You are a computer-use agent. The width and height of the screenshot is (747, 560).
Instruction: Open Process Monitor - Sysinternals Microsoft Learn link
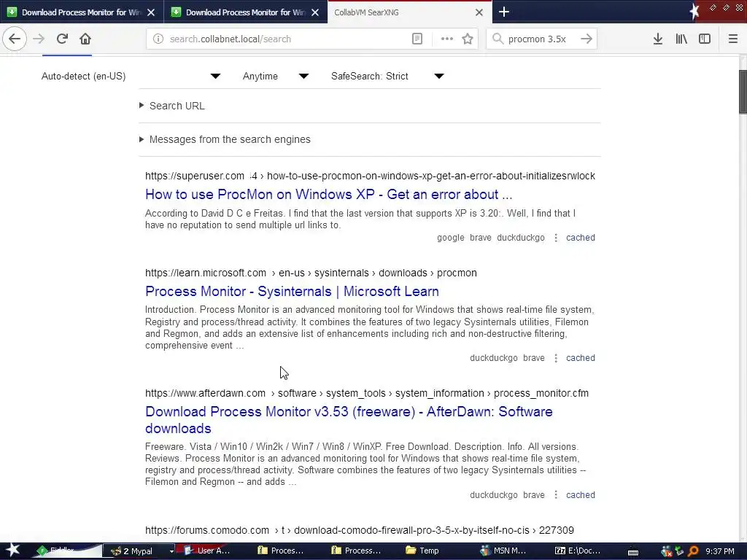click(x=292, y=292)
